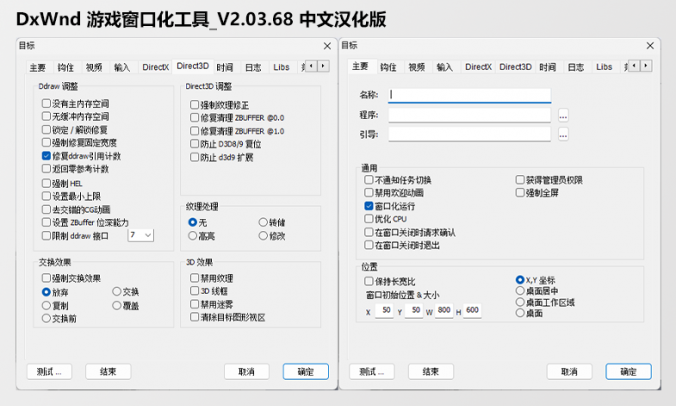Image resolution: width=676 pixels, height=406 pixels.
Task: Check 禁用纹理 in 3D 效果
Action: point(194,278)
